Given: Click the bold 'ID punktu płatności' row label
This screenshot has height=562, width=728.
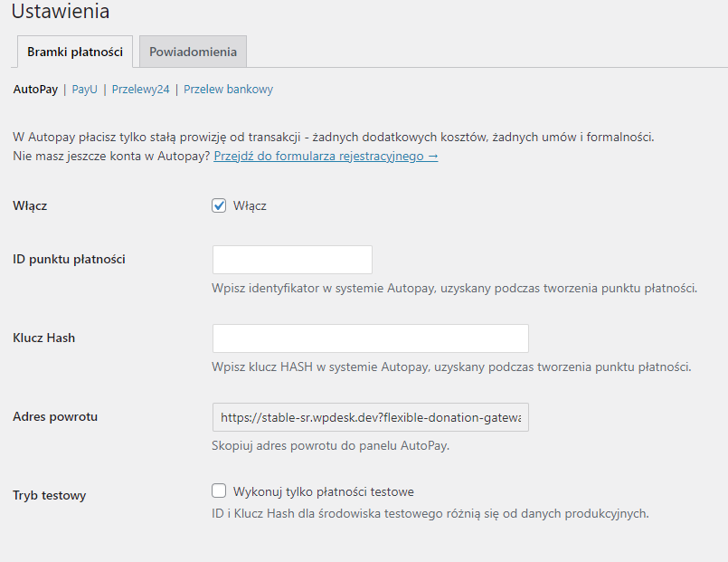Looking at the screenshot, I should (x=69, y=259).
